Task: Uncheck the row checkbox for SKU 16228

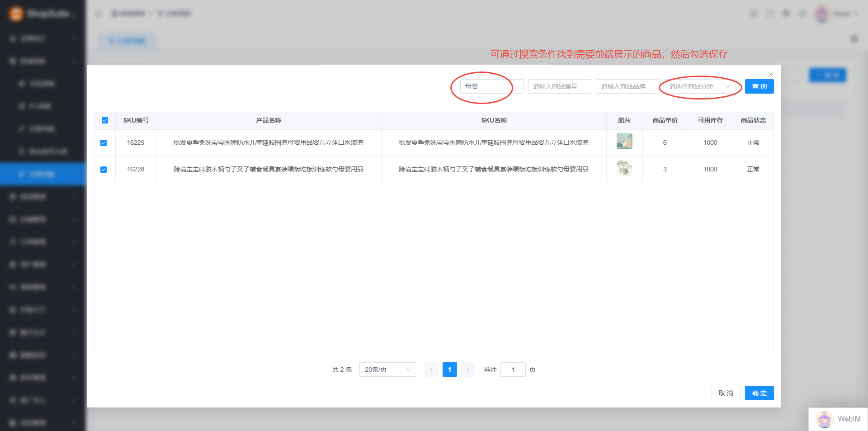Action: point(104,170)
